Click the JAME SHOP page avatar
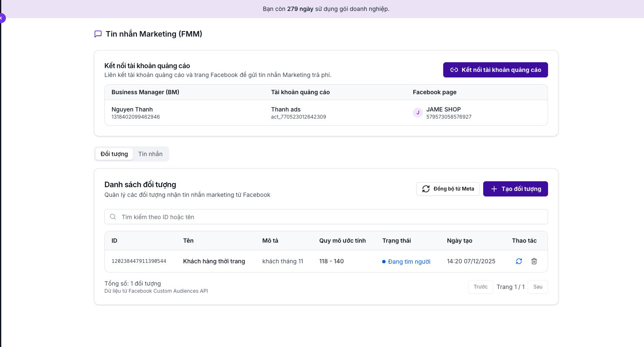Screen dimensions: 644x347 [418, 113]
